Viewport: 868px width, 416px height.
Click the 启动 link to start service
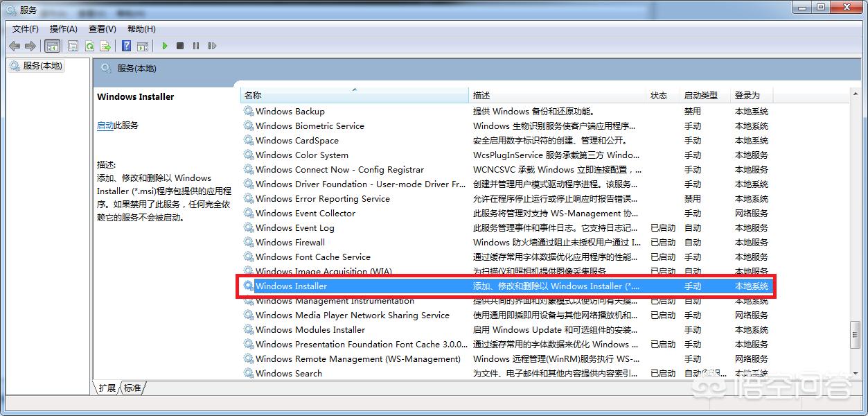coord(105,125)
